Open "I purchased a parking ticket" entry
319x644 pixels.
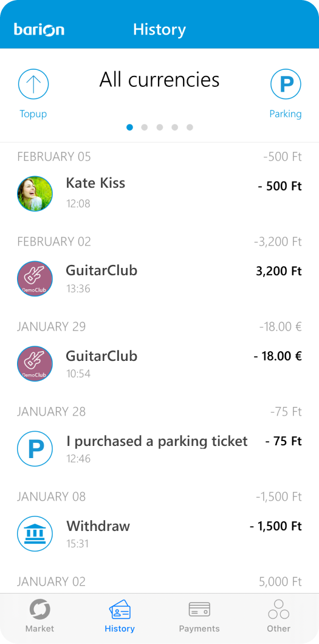pos(159,448)
